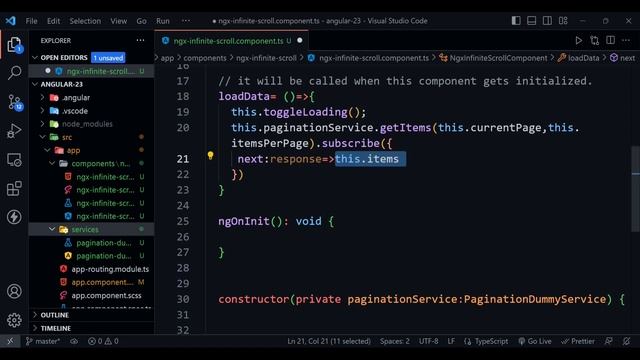
Task: Open changes compare icon in editor toolbar
Action: [595, 40]
